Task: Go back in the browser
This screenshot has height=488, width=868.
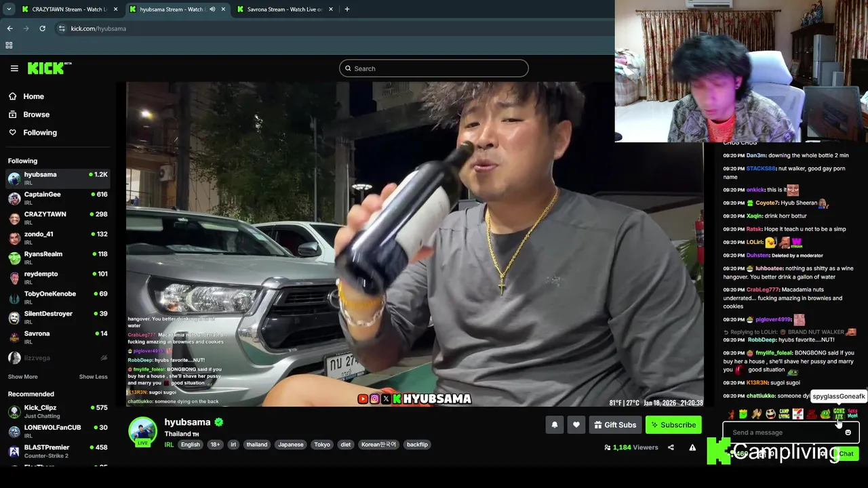Action: pos(9,28)
